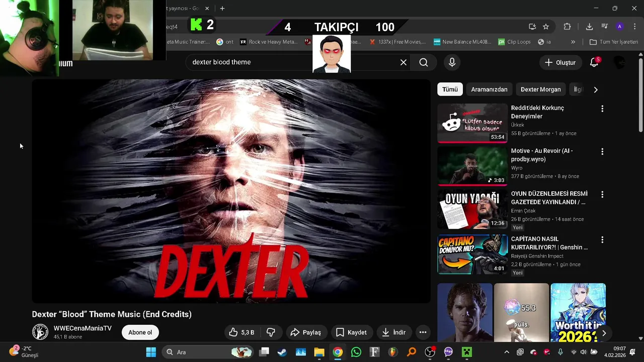Click the like thumbs-up button

click(x=242, y=332)
